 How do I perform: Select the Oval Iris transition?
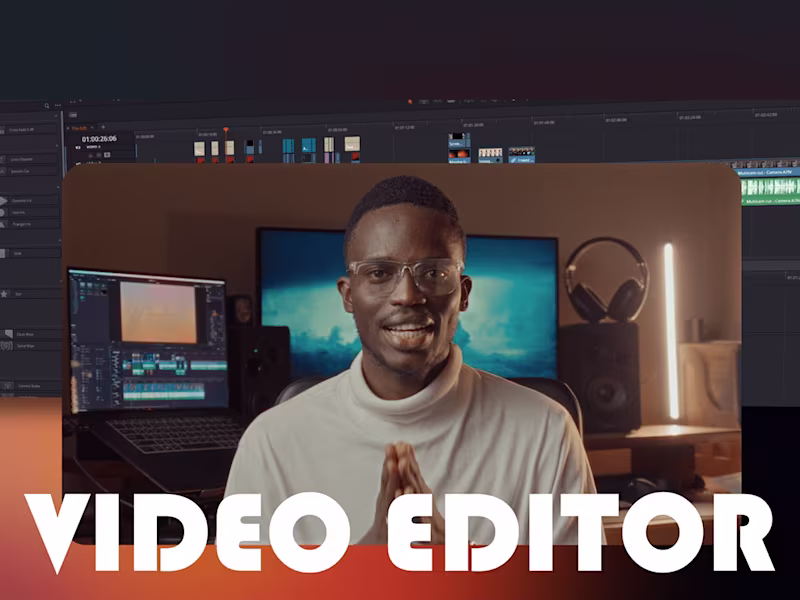pos(30,212)
